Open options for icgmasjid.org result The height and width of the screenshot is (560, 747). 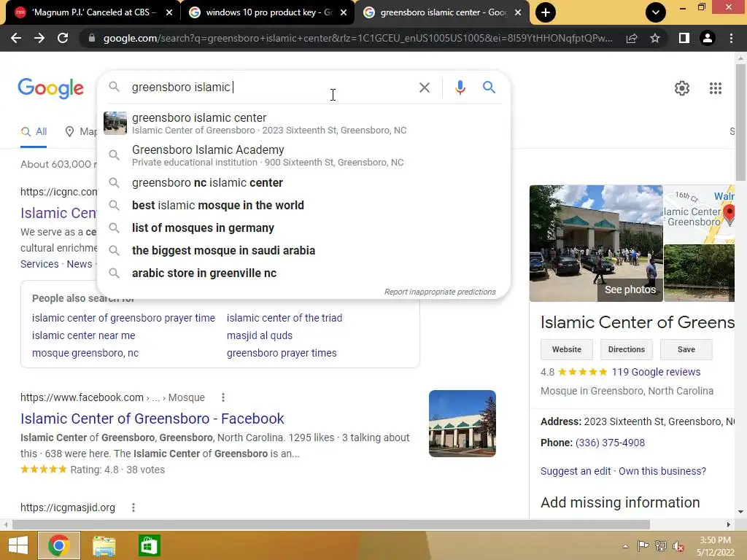pos(133,507)
